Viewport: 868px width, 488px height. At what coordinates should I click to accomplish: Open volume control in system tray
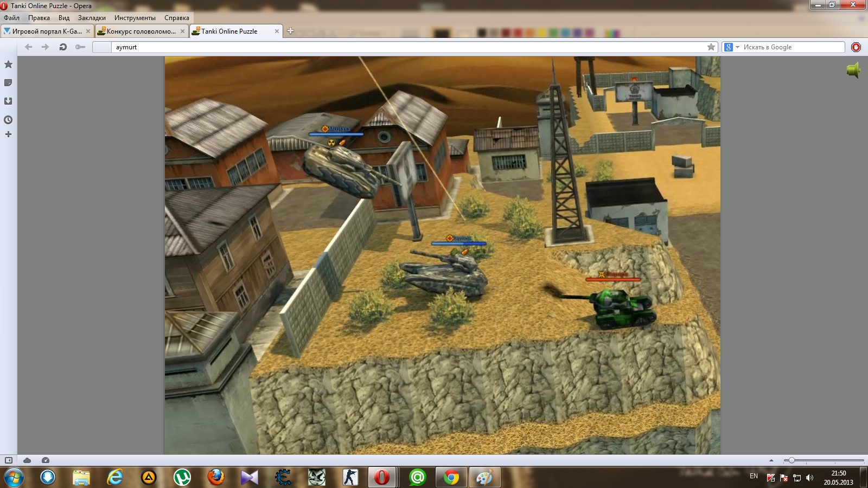810,478
